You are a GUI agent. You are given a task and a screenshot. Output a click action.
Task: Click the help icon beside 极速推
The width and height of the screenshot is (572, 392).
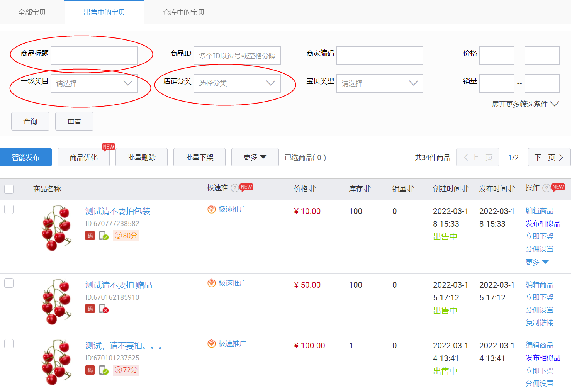(234, 188)
